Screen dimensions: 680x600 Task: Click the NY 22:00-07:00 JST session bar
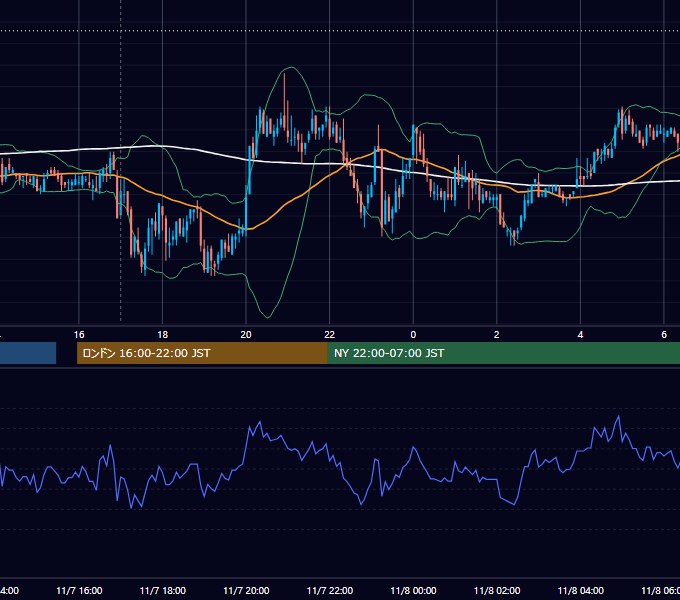tap(503, 353)
